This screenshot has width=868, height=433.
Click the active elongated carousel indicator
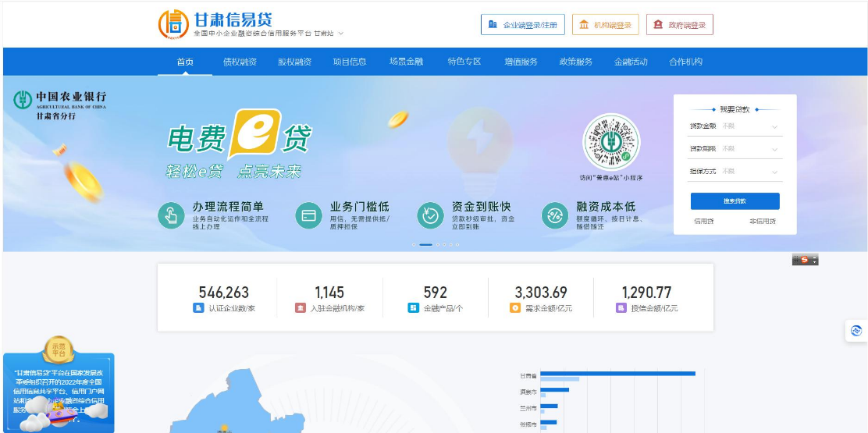click(425, 244)
